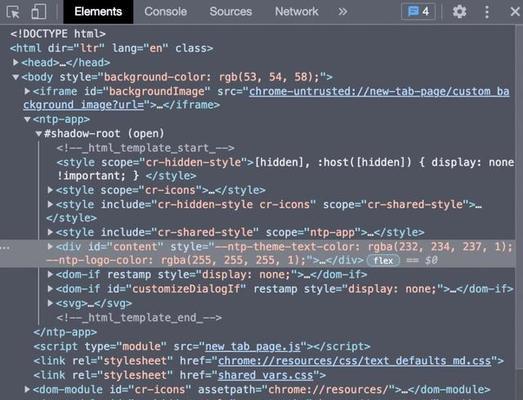Open the three-dot customize menu

click(x=487, y=12)
